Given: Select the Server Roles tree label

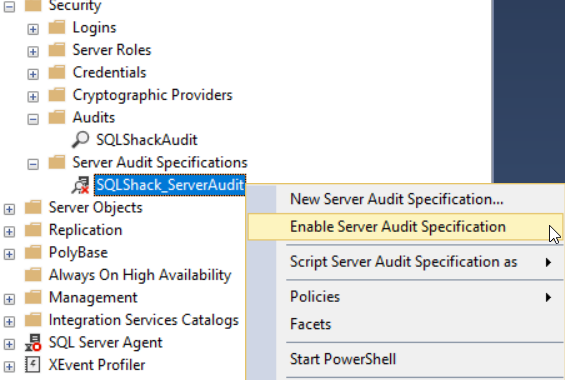Looking at the screenshot, I should coord(112,50).
